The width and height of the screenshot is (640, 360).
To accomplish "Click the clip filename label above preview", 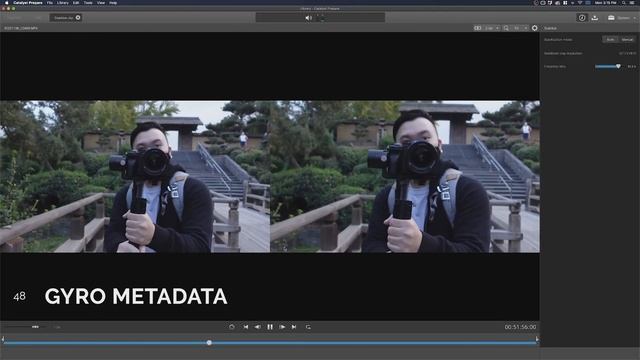I will coord(21,28).
